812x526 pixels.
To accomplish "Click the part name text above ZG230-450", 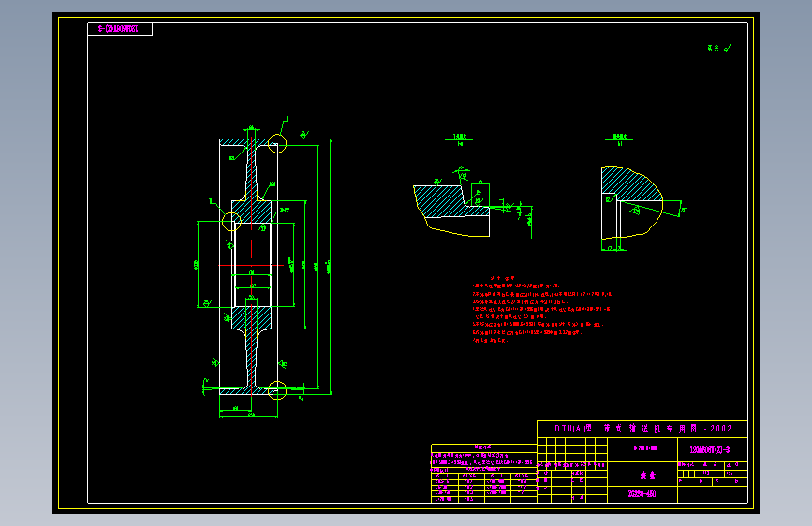I will pos(647,475).
